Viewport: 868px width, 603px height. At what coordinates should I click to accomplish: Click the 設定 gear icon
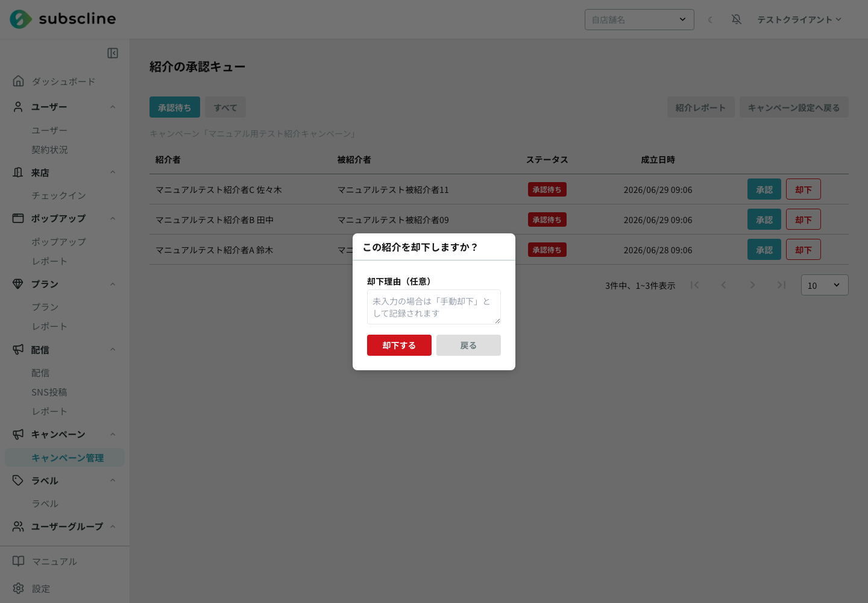pyautogui.click(x=19, y=589)
